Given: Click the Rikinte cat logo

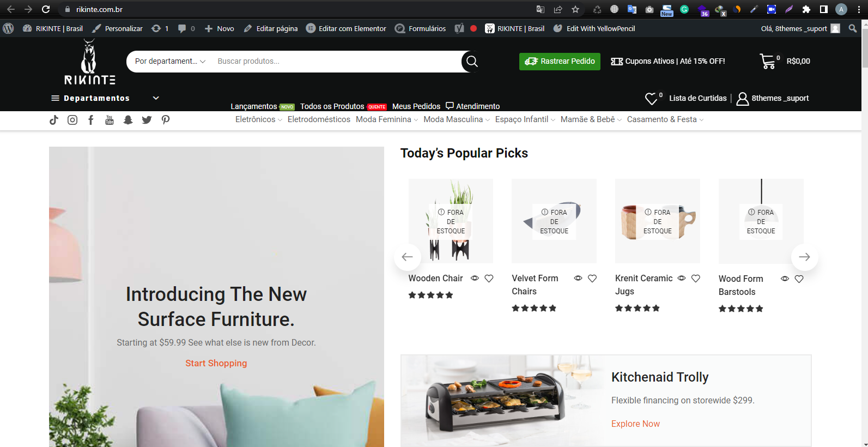Looking at the screenshot, I should coord(90,62).
